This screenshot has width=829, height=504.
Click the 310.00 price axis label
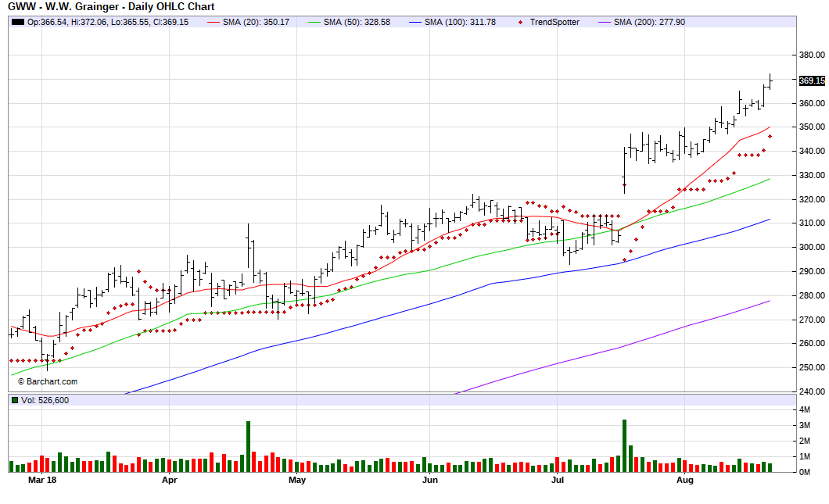coord(812,223)
